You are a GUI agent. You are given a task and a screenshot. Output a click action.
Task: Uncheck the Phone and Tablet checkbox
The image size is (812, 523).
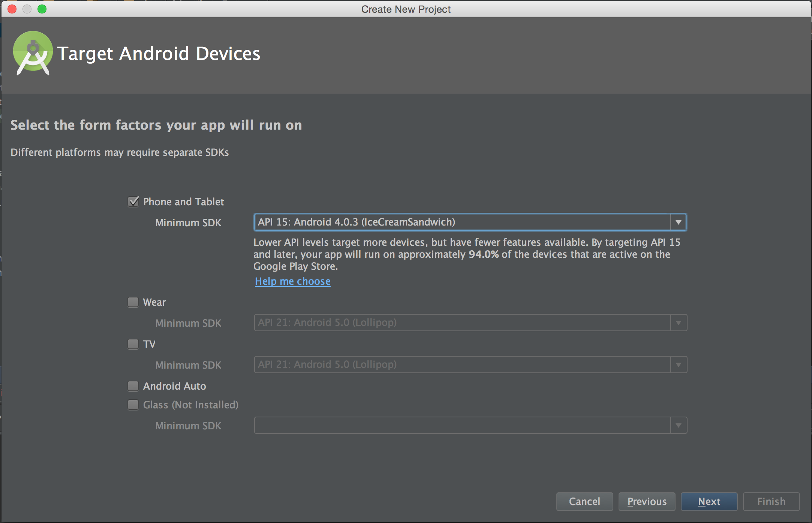(x=133, y=202)
